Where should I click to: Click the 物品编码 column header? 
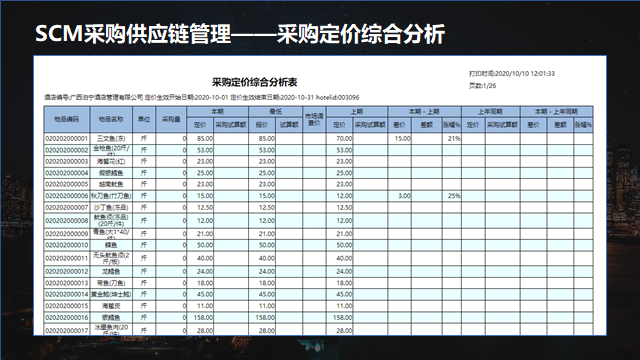67,119
